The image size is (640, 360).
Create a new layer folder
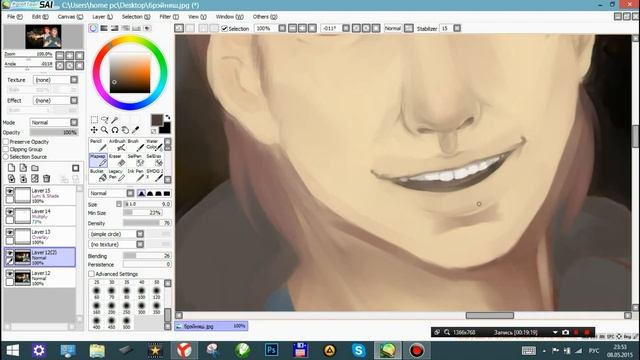[35, 168]
